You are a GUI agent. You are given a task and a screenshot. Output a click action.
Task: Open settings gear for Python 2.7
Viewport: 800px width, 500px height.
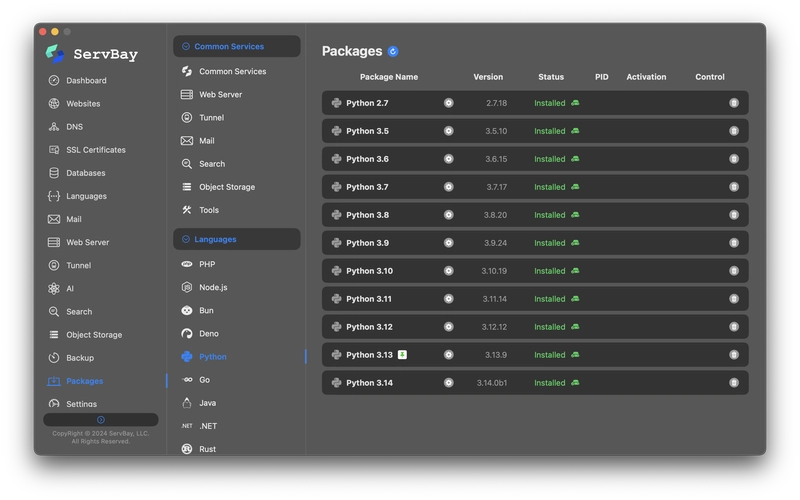click(448, 103)
